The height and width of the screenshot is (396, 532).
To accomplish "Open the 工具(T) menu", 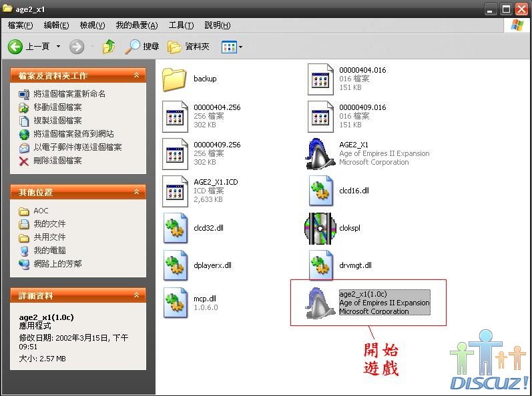I will pyautogui.click(x=181, y=25).
